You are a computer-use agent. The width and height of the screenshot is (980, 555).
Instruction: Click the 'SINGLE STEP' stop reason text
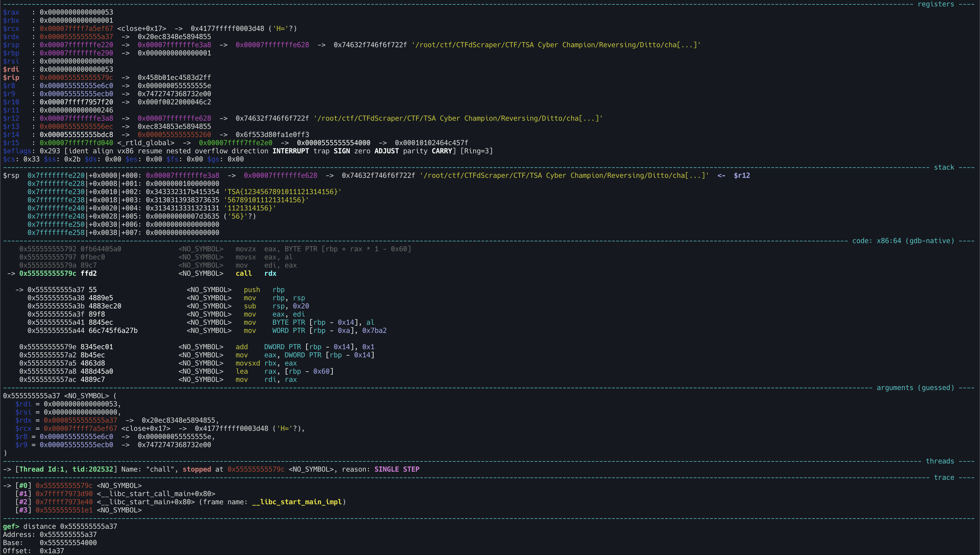click(397, 469)
